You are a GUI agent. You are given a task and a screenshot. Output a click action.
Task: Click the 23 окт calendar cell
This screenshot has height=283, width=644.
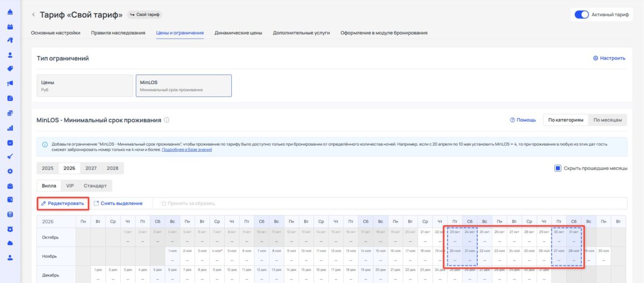[x=455, y=237]
